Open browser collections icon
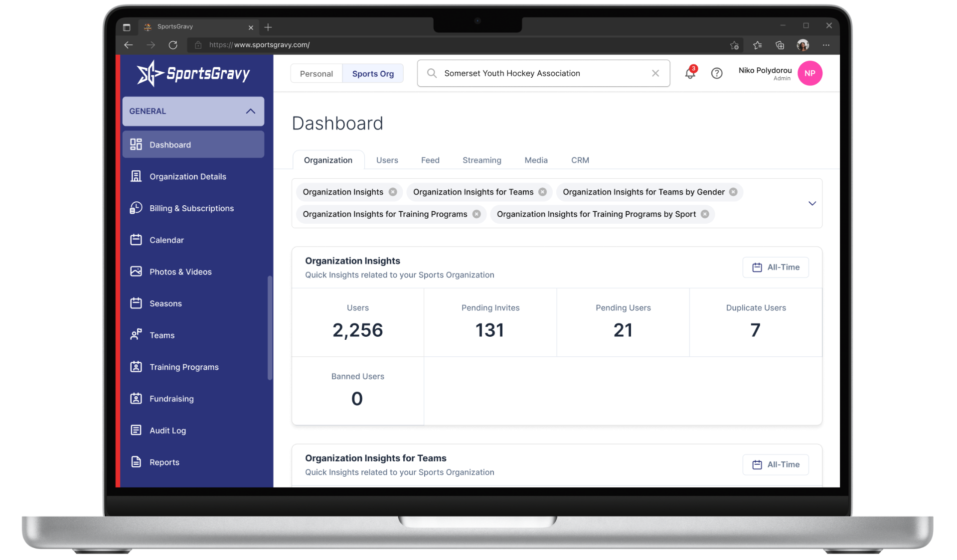 click(780, 45)
